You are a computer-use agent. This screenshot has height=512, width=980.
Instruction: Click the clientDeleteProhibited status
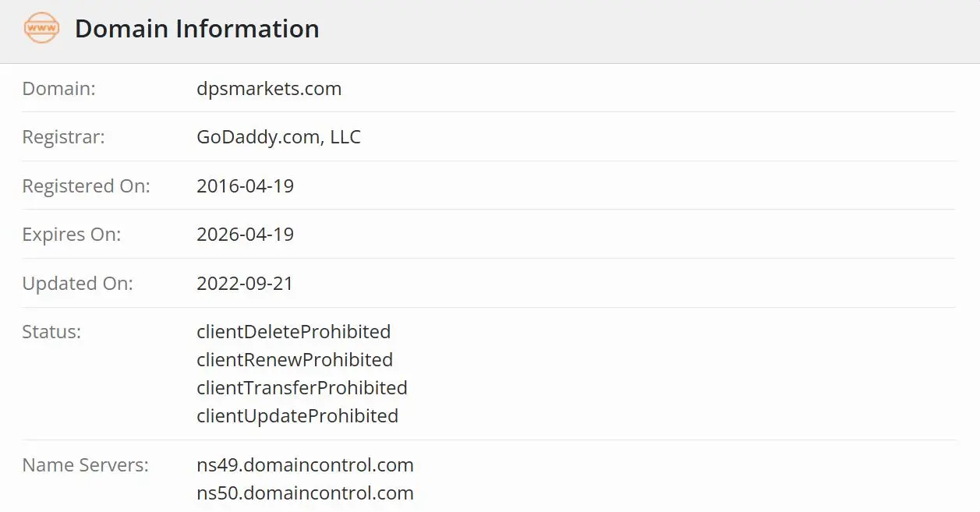293,332
